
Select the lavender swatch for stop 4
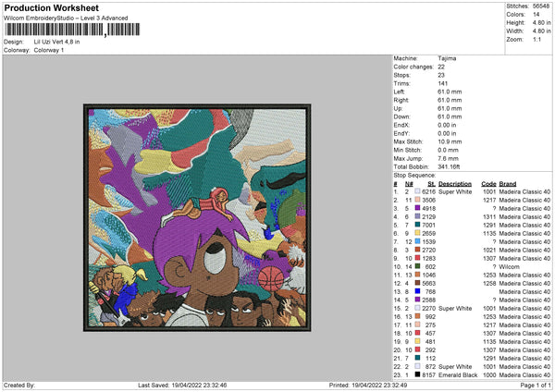418,216
